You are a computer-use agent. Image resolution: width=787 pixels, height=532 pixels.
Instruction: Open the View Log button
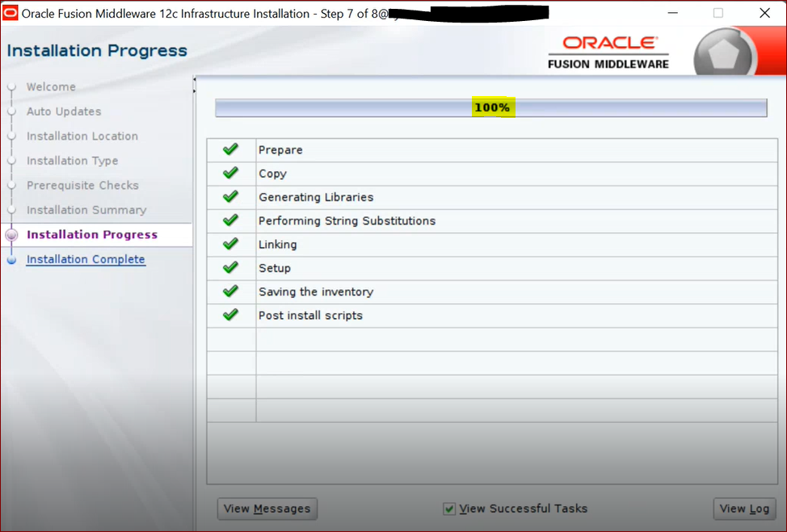point(744,509)
